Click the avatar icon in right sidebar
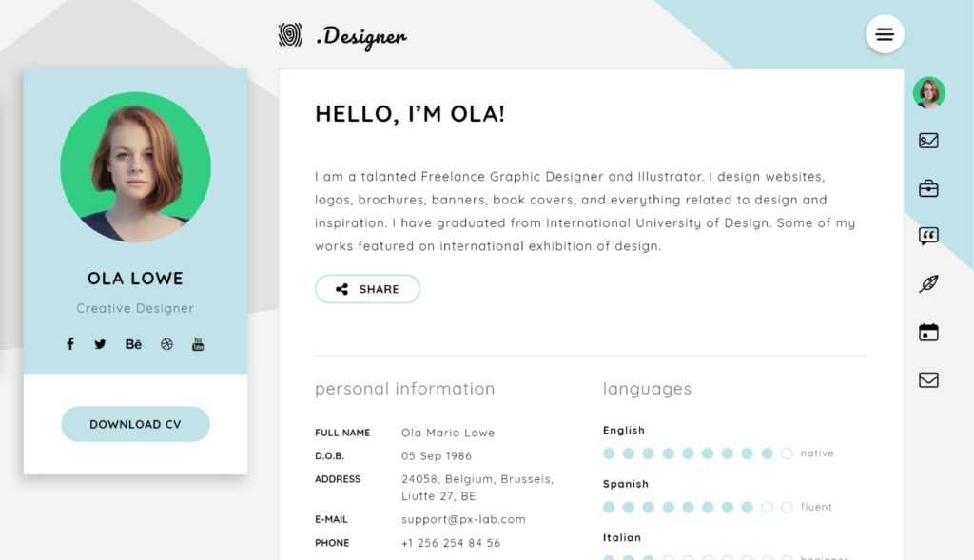The height and width of the screenshot is (560, 974). (x=928, y=92)
